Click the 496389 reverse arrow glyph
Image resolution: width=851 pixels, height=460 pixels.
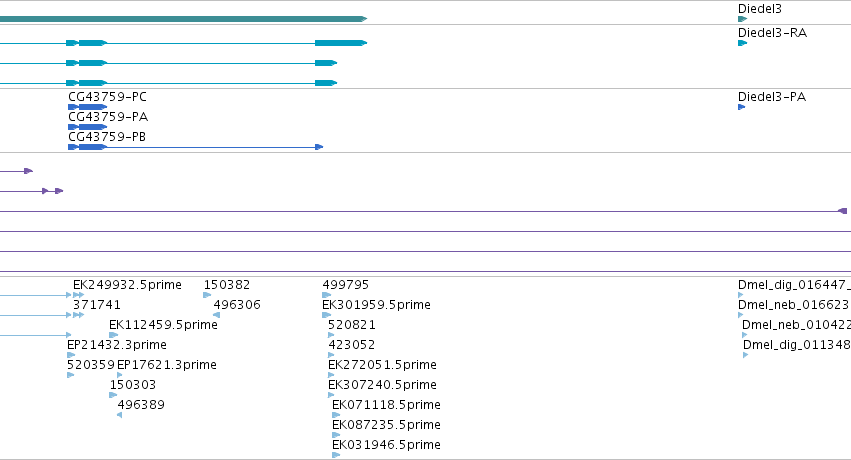(119, 415)
